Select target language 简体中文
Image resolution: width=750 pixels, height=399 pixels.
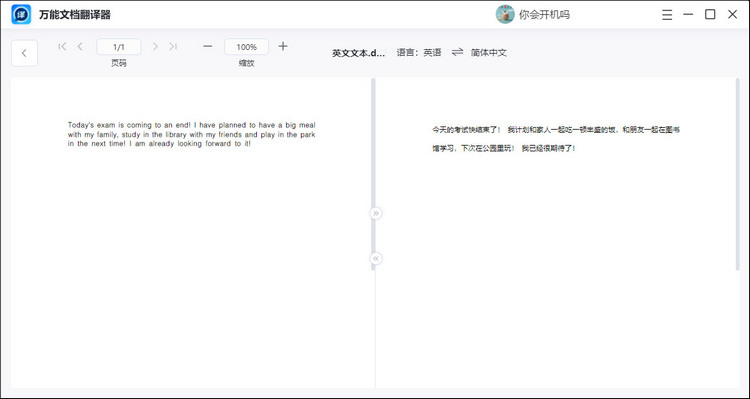point(489,53)
